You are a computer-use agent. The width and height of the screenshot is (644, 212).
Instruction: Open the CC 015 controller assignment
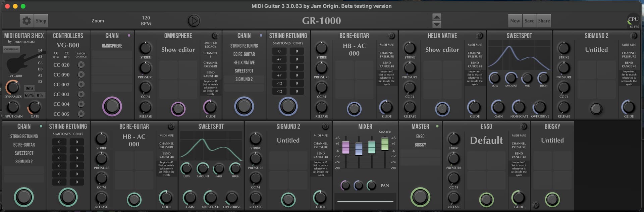pyautogui.click(x=67, y=55)
